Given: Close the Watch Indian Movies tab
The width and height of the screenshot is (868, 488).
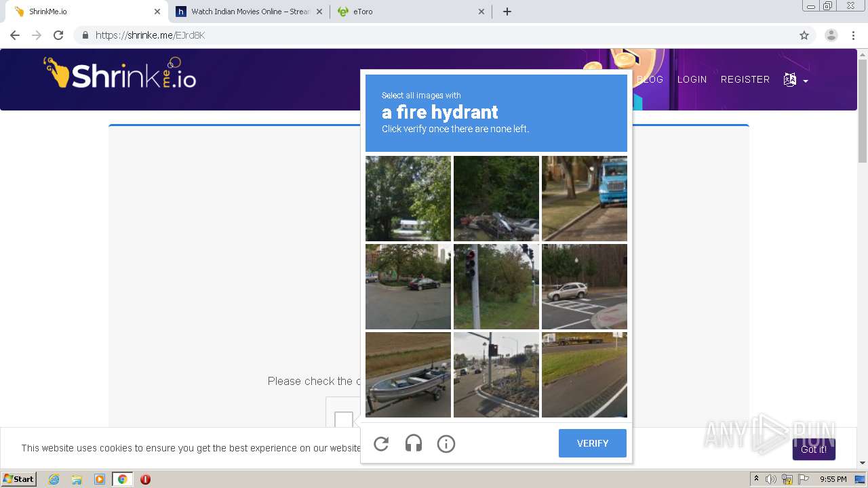Looking at the screenshot, I should [x=319, y=12].
